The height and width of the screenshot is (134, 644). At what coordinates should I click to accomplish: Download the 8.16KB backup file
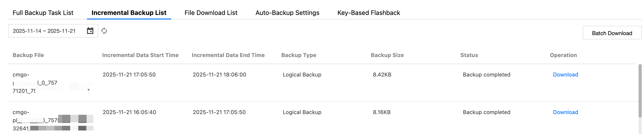tap(565, 112)
